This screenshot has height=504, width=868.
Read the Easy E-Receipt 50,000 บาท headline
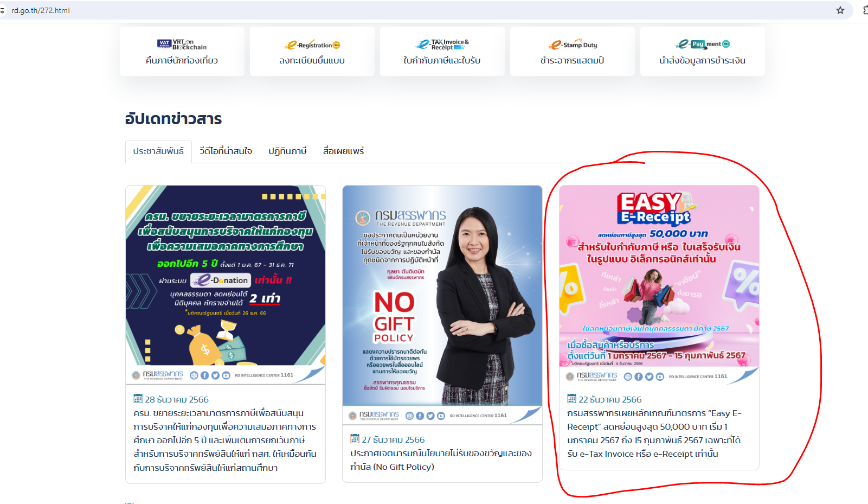tap(655, 433)
